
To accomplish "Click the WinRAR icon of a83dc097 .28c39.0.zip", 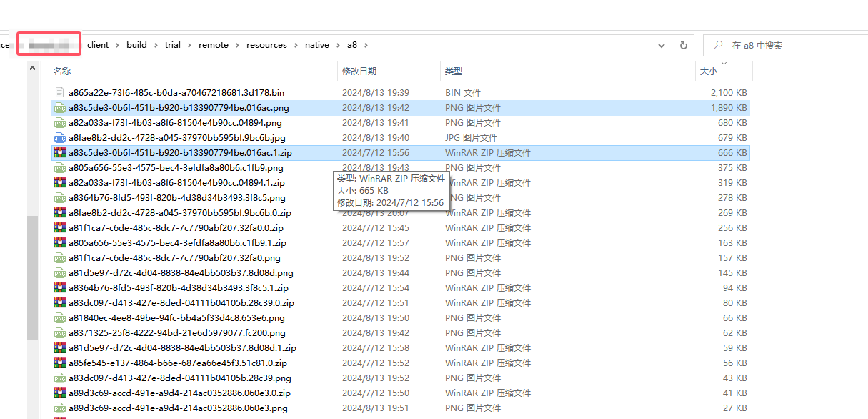I will [x=60, y=302].
